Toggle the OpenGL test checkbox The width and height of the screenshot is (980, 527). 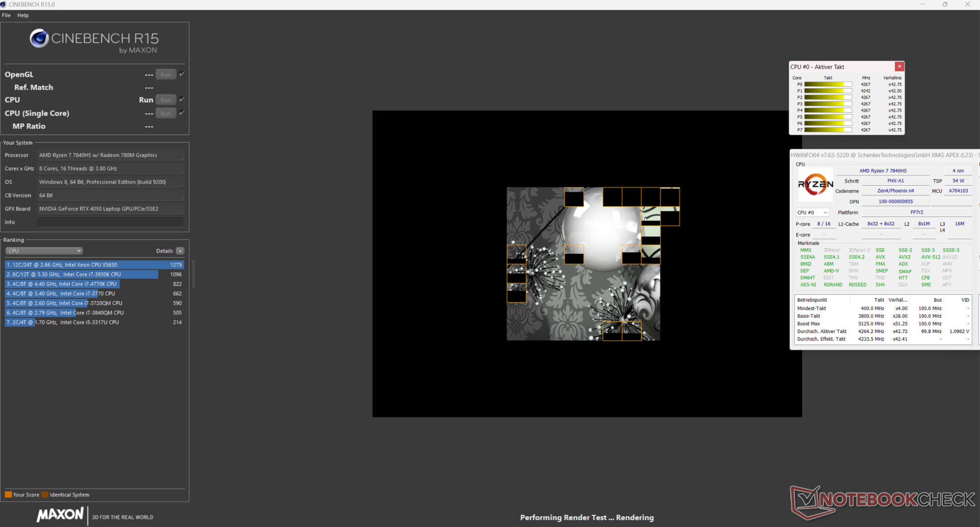[x=182, y=74]
